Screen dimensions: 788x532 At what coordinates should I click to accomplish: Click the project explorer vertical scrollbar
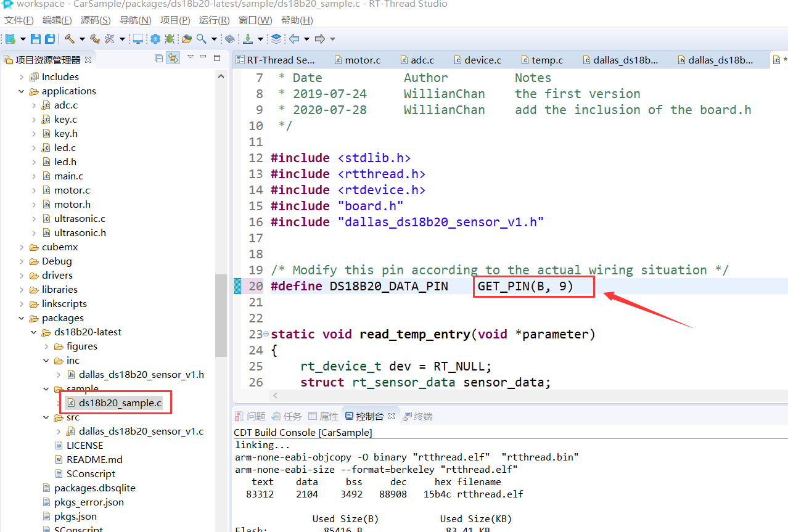tap(221, 316)
